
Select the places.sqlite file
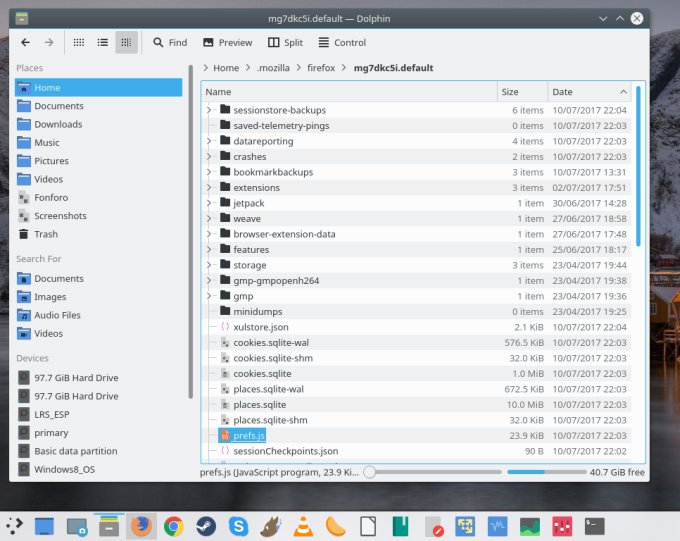pyautogui.click(x=259, y=404)
